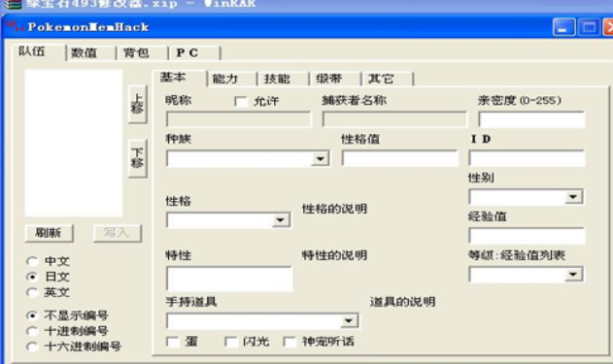Viewport: 613px width, 364px height.
Task: Enable the 允许 nickname checkbox
Action: (x=241, y=102)
